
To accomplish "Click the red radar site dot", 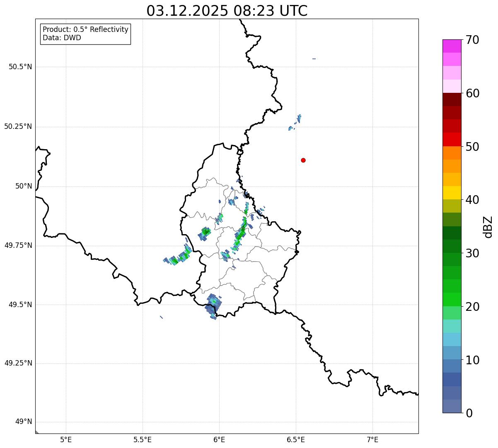I will [303, 160].
